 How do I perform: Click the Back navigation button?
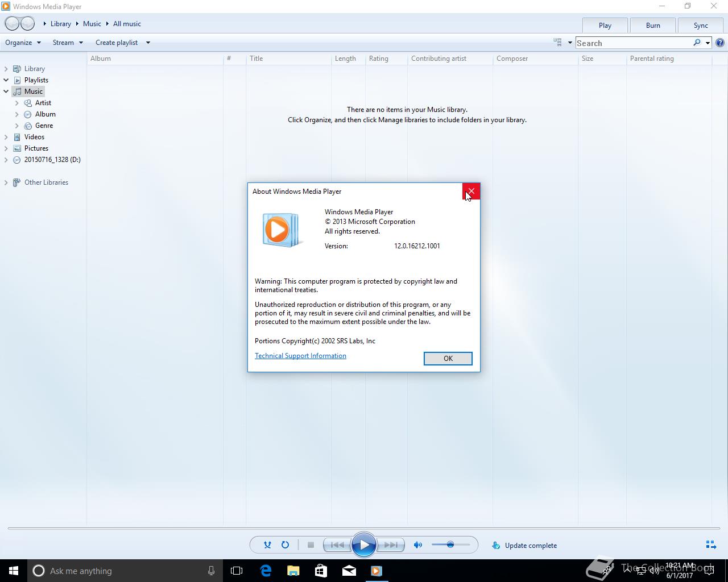12,23
